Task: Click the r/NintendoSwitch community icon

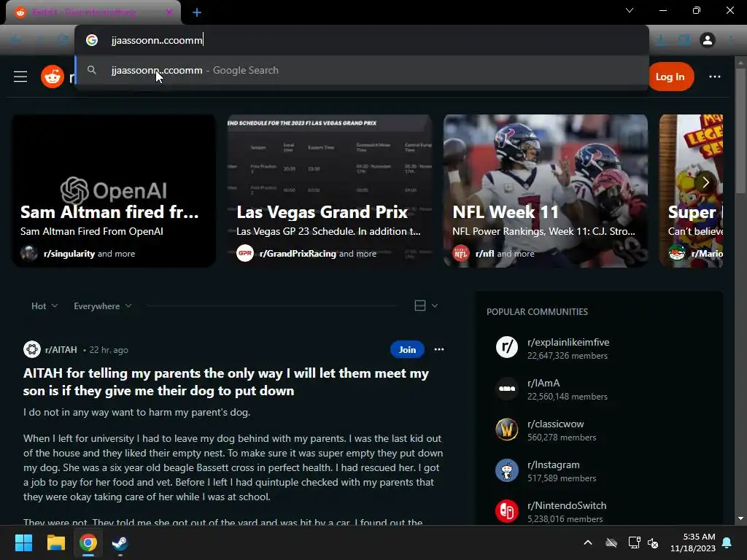Action: coord(507,511)
